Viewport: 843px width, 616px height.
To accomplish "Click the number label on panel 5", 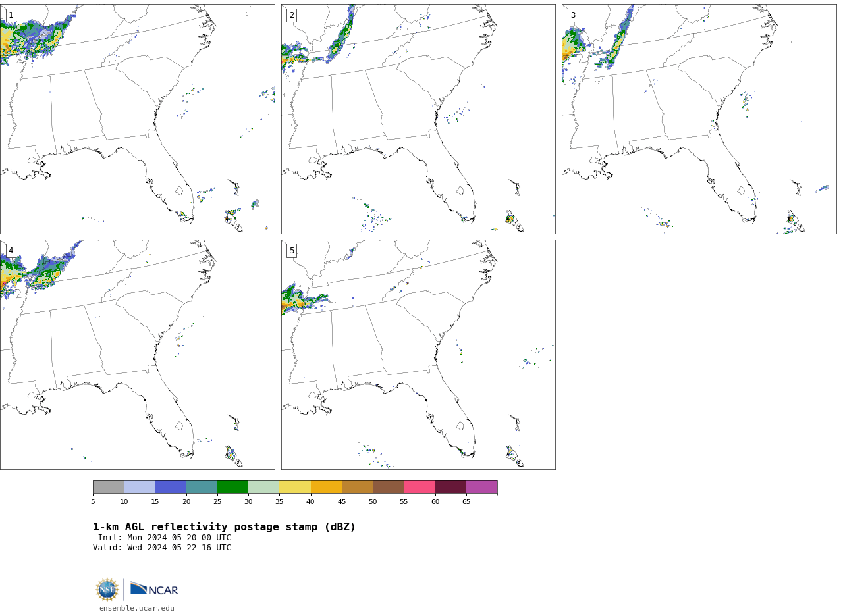I will click(x=292, y=251).
